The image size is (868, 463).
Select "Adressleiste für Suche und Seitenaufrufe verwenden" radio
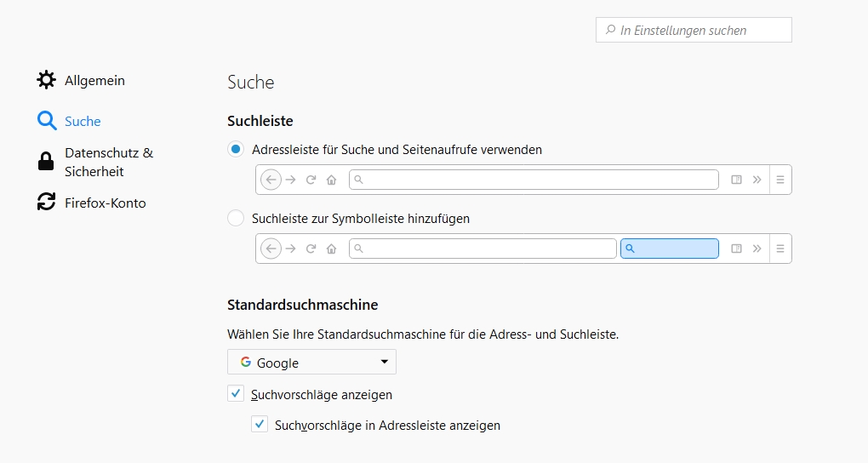(236, 149)
